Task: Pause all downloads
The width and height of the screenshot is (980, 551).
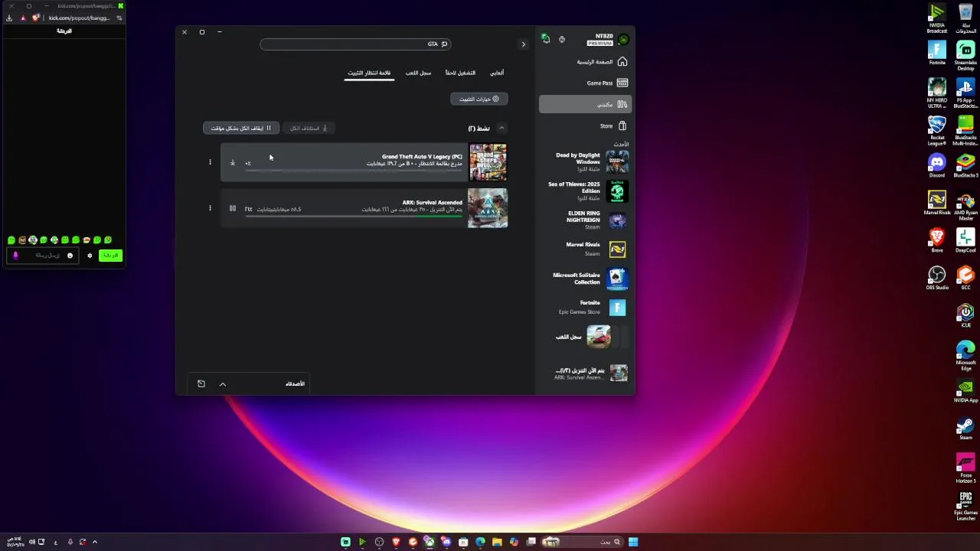Action: coord(241,128)
